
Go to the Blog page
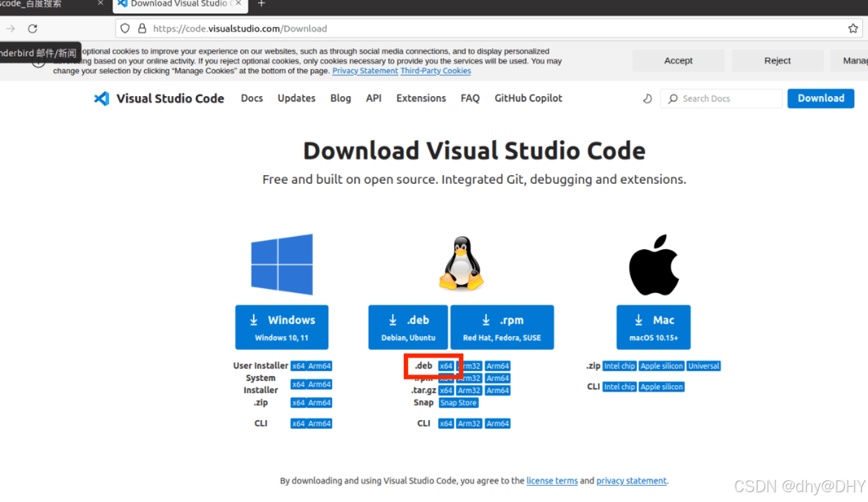(x=341, y=98)
